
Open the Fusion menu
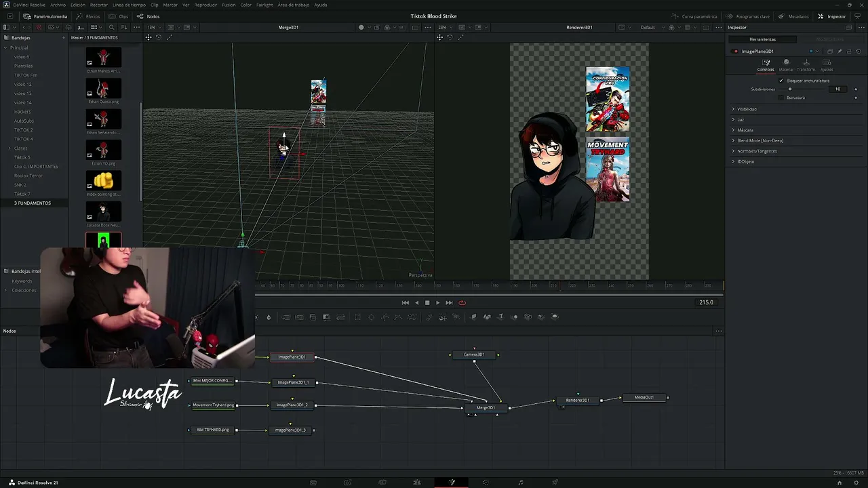pyautogui.click(x=229, y=5)
